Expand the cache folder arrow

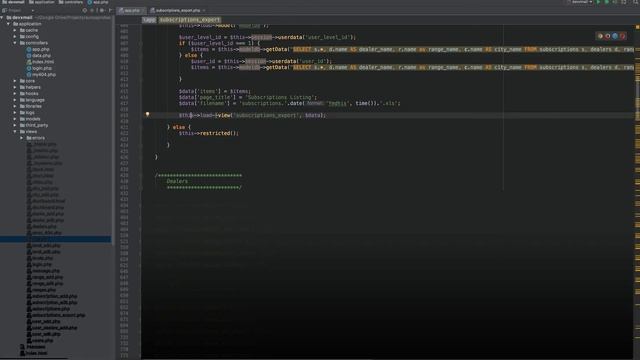click(15, 30)
